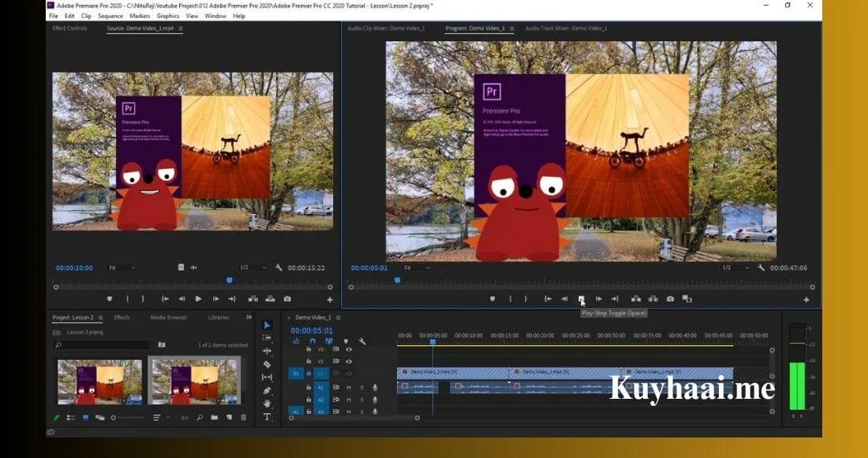Click Lift button in Program monitor
Viewport: 868px width, 458px height.
pyautogui.click(x=636, y=299)
